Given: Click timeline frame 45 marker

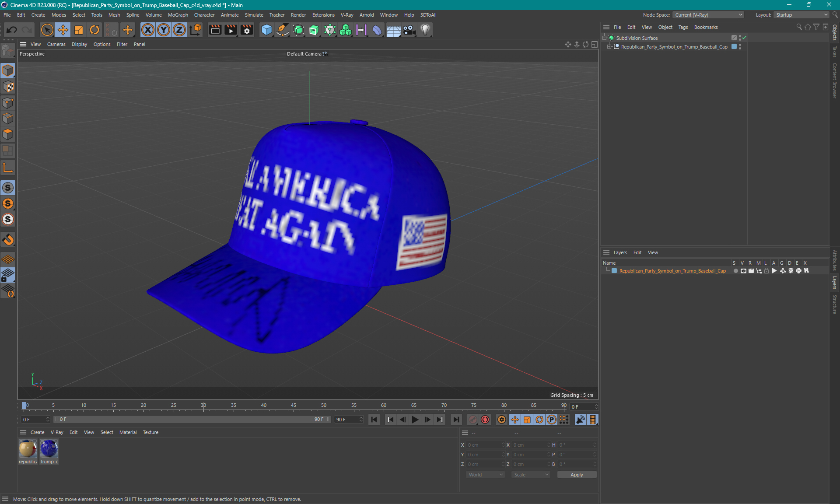Looking at the screenshot, I should [294, 406].
